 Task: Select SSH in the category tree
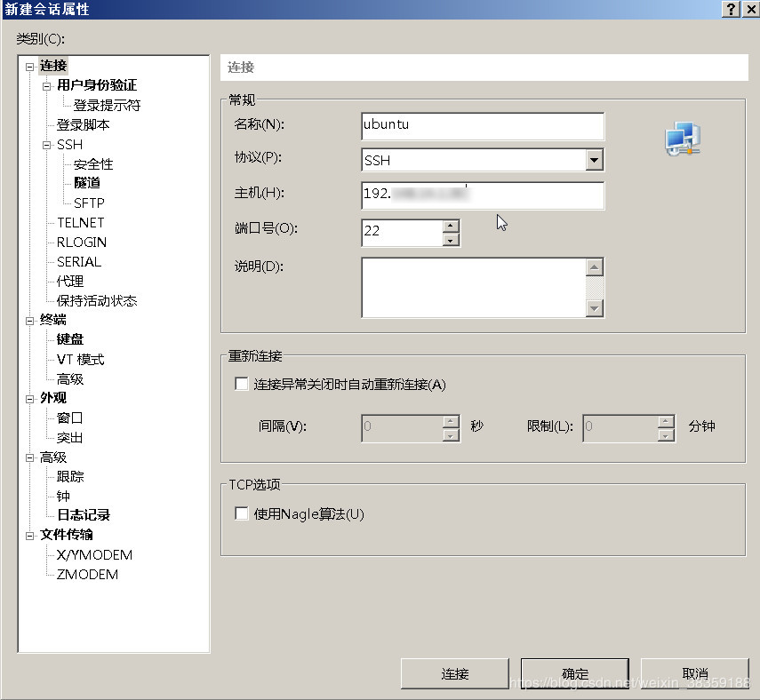click(x=70, y=145)
